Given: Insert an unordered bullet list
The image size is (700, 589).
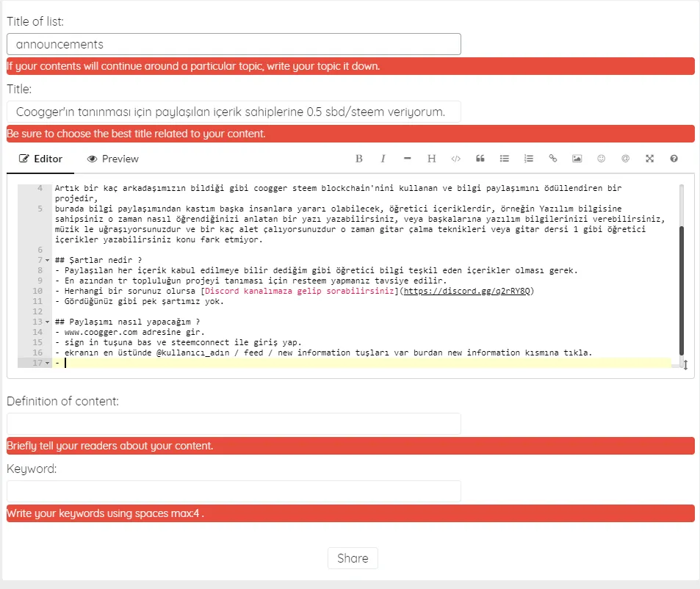Looking at the screenshot, I should [x=505, y=159].
